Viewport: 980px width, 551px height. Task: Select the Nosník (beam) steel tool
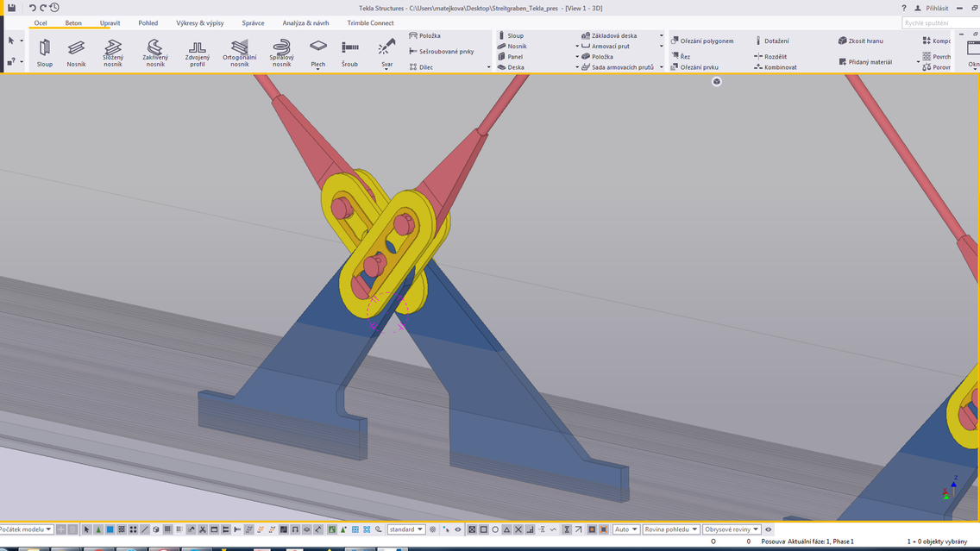tap(76, 53)
